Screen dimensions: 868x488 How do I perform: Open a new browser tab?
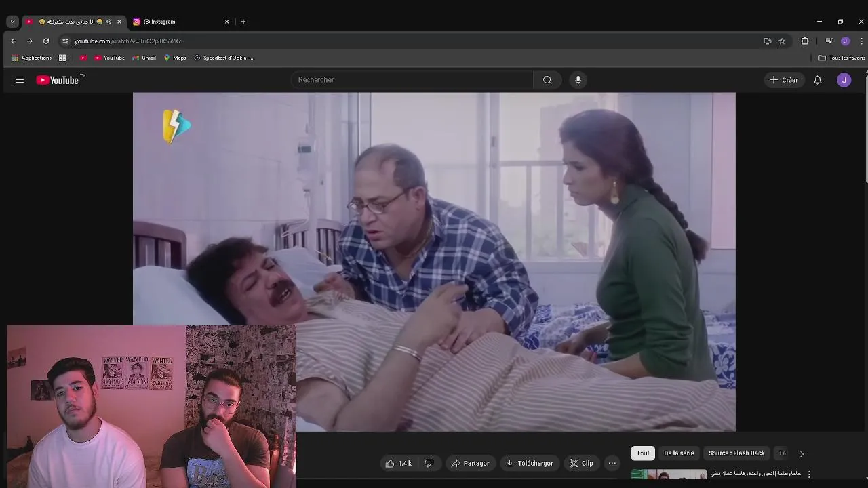(243, 22)
